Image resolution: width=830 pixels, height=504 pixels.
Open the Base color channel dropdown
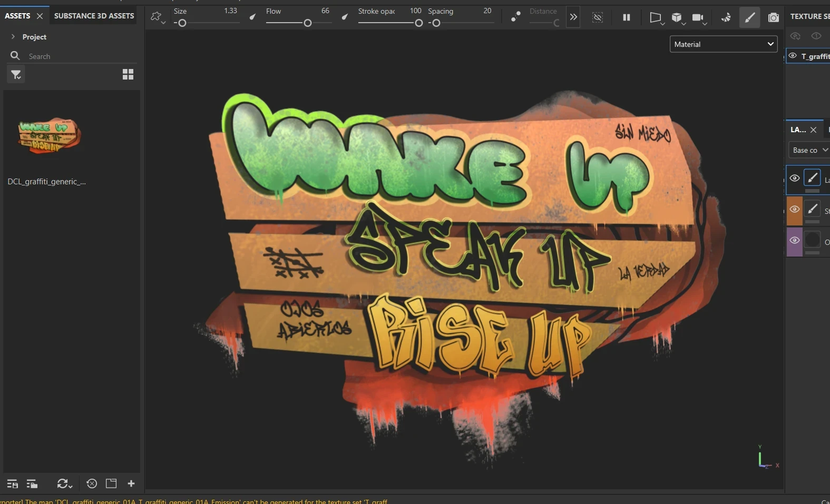click(809, 150)
